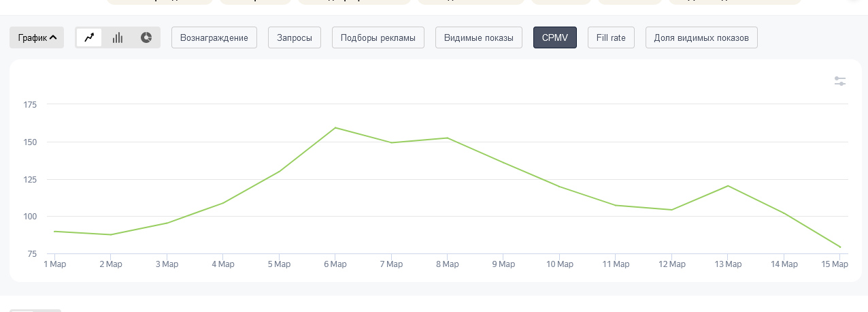868x312 pixels.
Task: Open chart settings sliders icon
Action: [840, 81]
